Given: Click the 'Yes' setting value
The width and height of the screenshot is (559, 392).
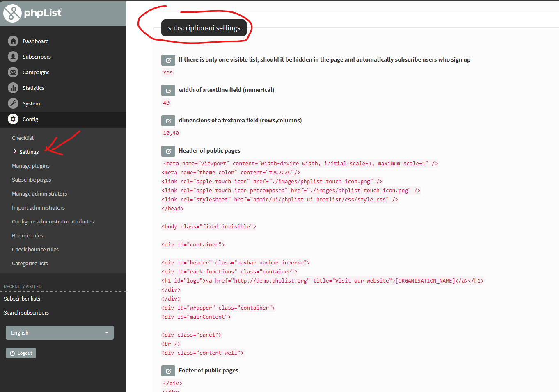Looking at the screenshot, I should point(168,73).
